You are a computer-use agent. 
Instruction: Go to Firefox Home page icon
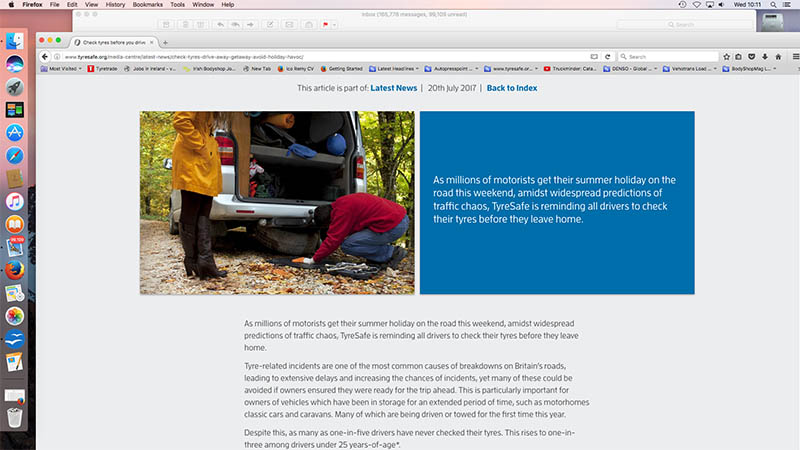(779, 56)
